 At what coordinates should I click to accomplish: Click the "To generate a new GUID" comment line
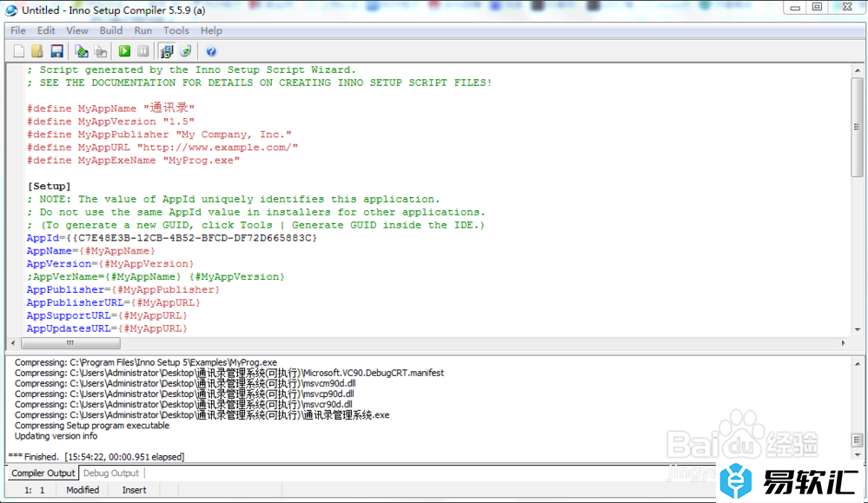pyautogui.click(x=255, y=225)
